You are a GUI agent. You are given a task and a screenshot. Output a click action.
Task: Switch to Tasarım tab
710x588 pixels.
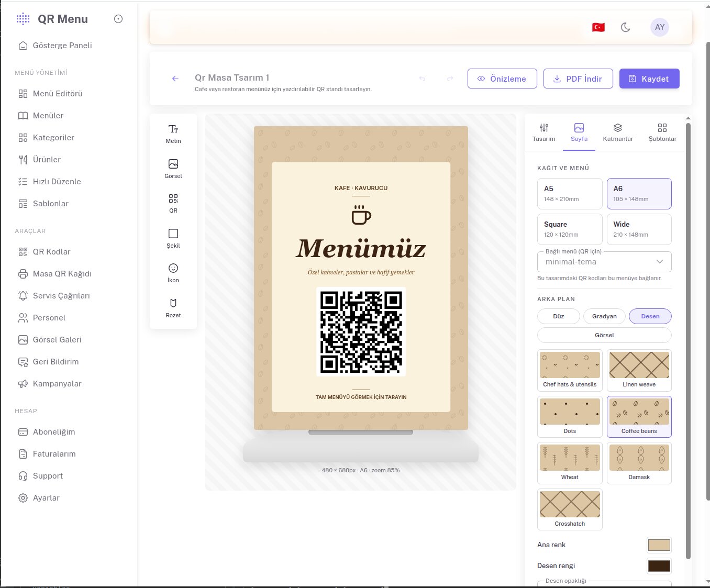coord(544,132)
